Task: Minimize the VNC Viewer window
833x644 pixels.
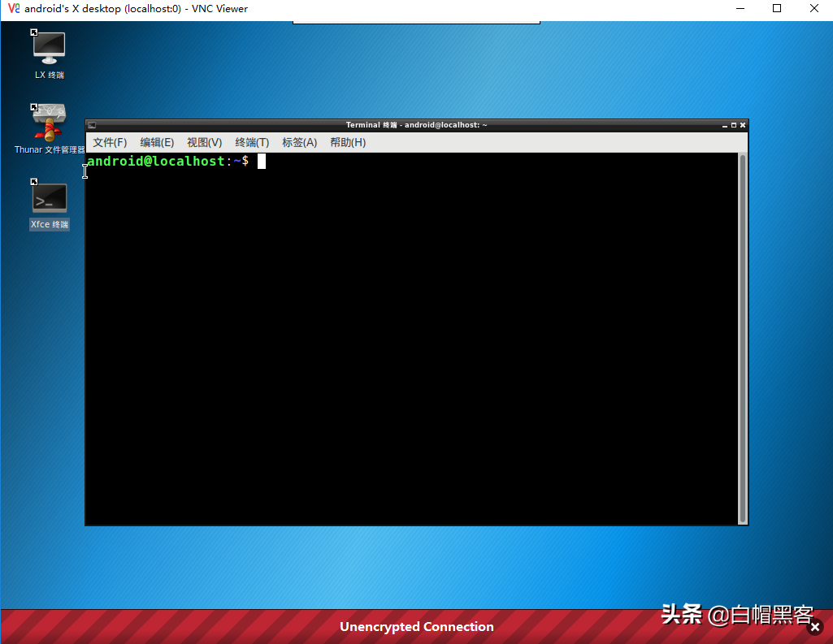Action: coord(739,9)
